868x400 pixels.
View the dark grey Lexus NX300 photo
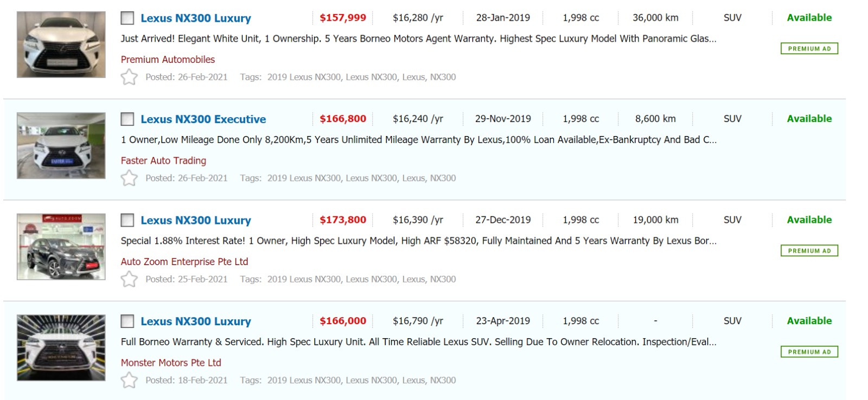(x=61, y=247)
